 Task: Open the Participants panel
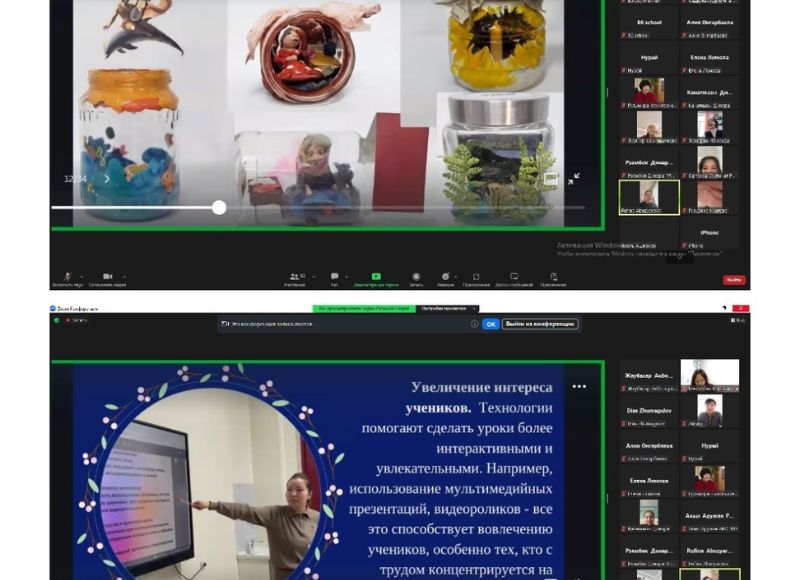tap(295, 276)
